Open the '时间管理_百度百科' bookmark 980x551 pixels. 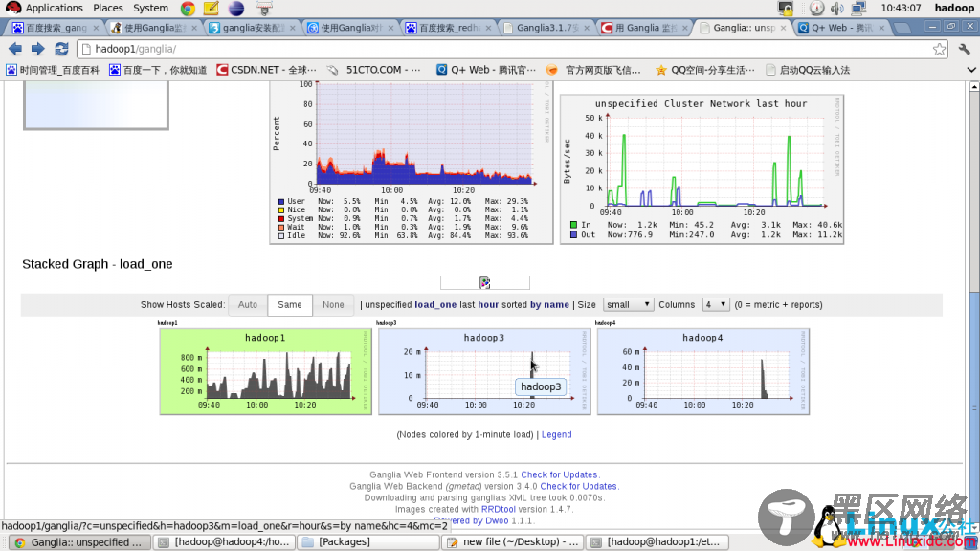pyautogui.click(x=53, y=70)
